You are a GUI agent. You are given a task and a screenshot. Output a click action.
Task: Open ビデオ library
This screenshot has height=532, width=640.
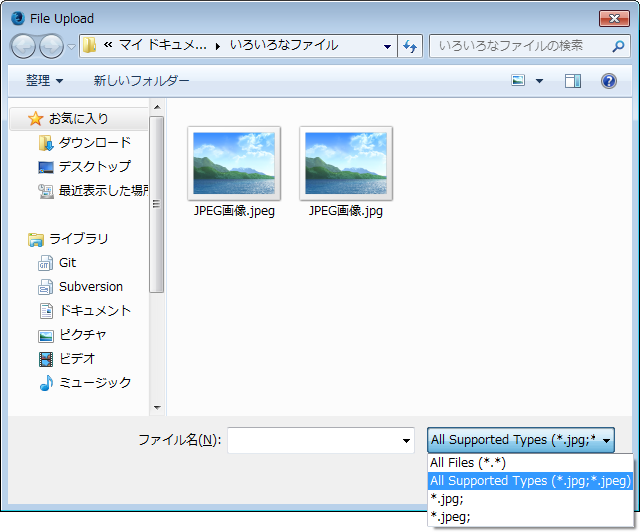point(77,359)
